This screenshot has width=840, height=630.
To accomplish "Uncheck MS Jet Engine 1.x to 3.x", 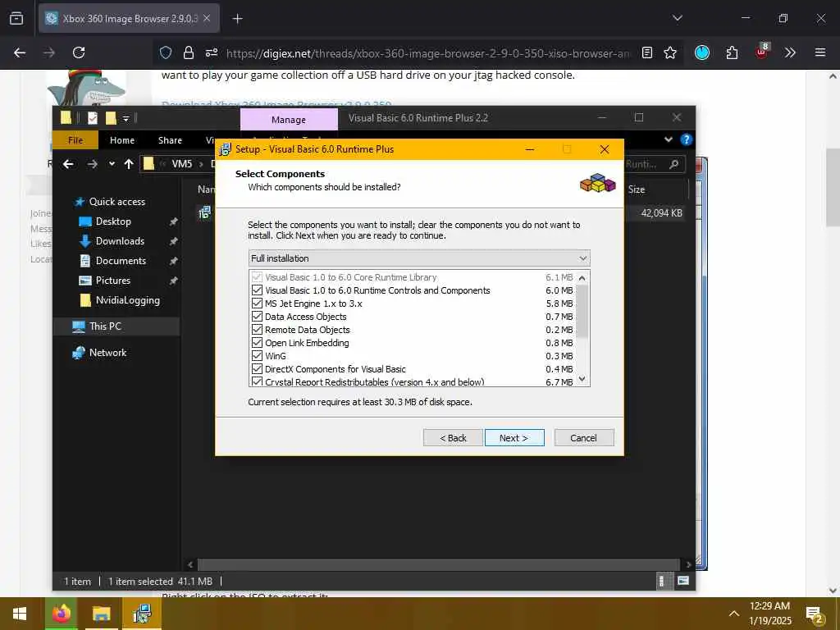I will pyautogui.click(x=257, y=304).
